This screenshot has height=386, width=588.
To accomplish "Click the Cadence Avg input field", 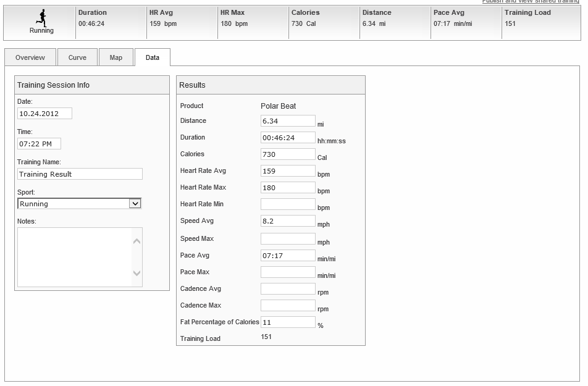I will [x=288, y=288].
